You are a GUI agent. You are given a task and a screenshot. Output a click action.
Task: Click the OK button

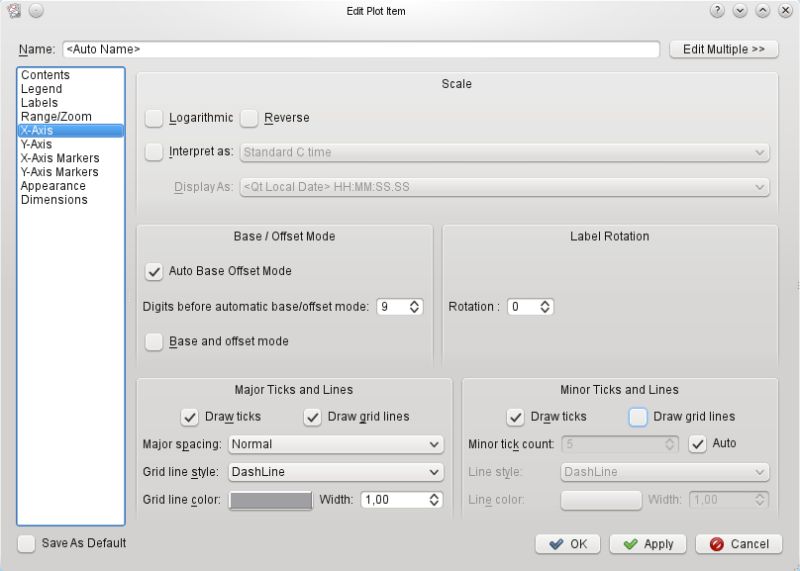point(568,544)
